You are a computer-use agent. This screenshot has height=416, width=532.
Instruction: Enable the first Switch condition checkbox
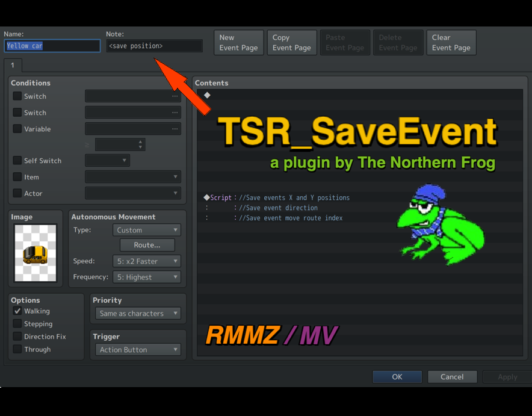[x=17, y=96]
